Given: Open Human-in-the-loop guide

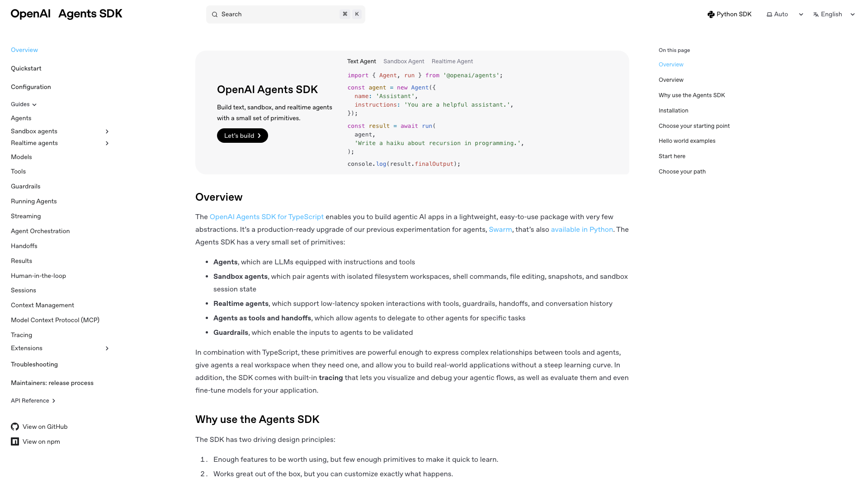Looking at the screenshot, I should coord(38,276).
